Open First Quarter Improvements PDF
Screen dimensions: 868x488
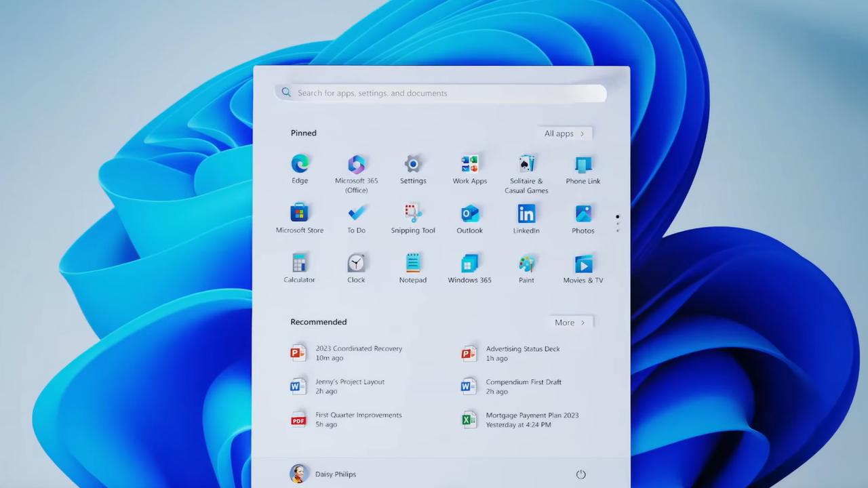pos(346,420)
